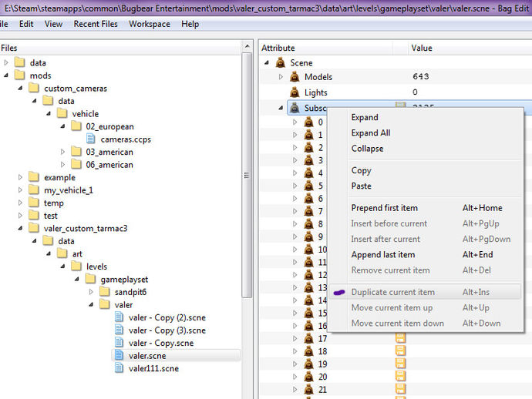The image size is (532, 399).
Task: Click the Lights bag icon
Action: click(x=295, y=92)
